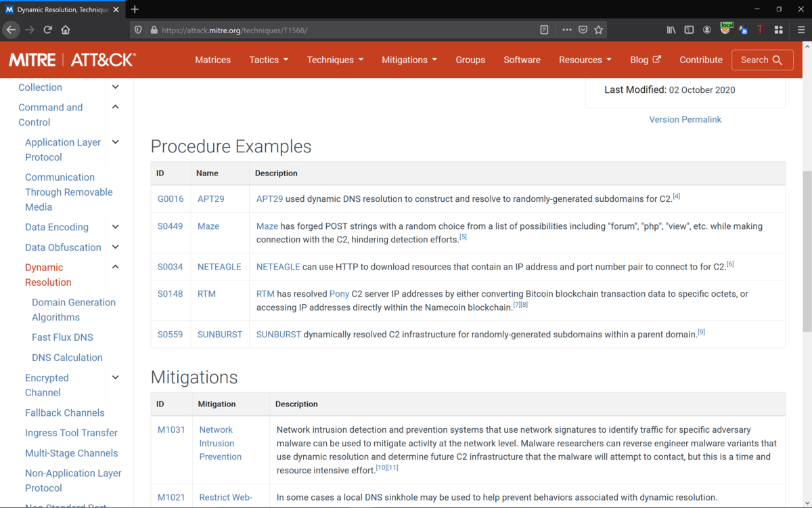Open the Pony link in RTM description
The image size is (812, 508).
[x=339, y=294]
